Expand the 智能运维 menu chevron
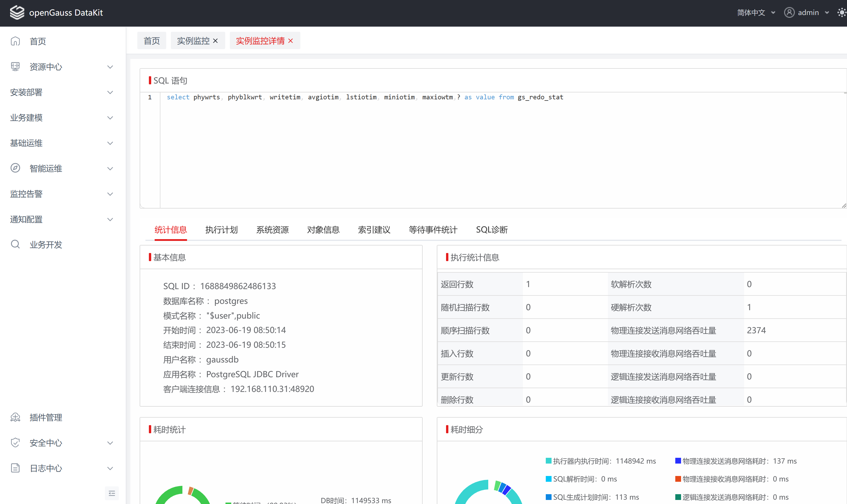Screen dimensions: 847x504 point(110,168)
